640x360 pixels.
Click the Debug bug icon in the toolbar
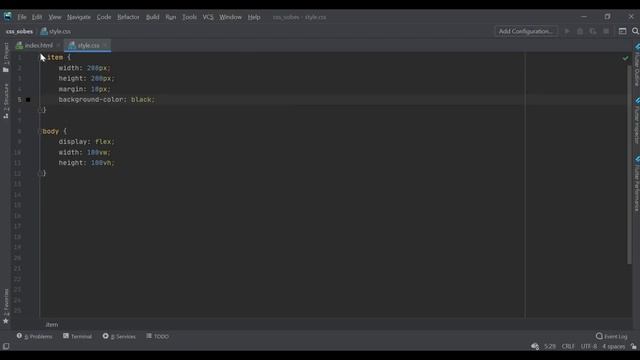(580, 31)
